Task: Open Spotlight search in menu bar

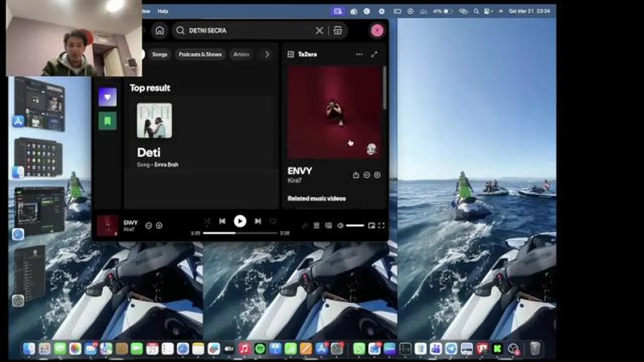Action: pos(476,11)
